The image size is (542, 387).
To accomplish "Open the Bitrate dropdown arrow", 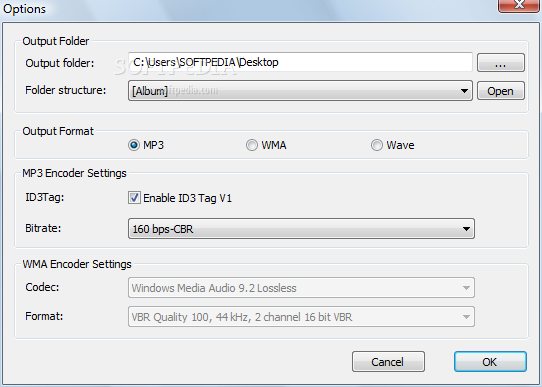I will 466,229.
